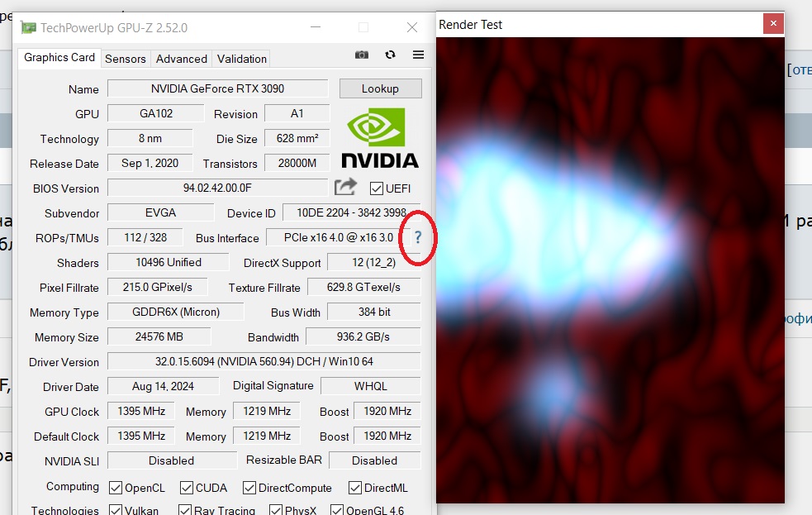Switch to the Graphics Card tab
The height and width of the screenshot is (515, 812).
coord(59,58)
